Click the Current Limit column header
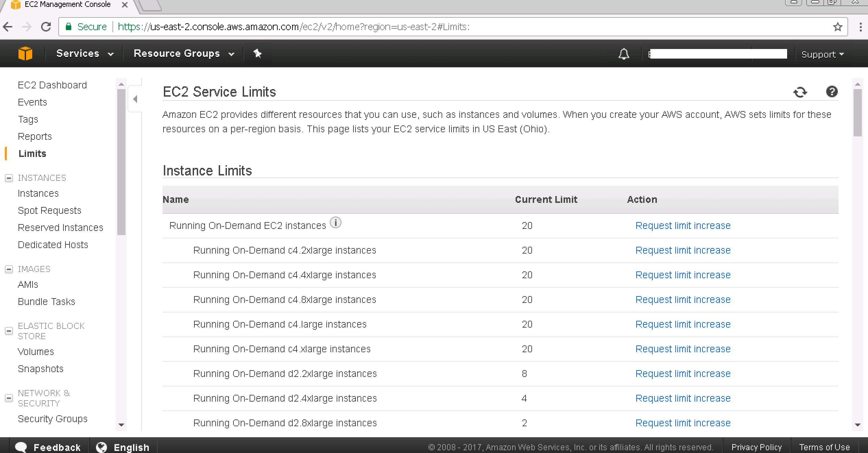The height and width of the screenshot is (453, 868). click(x=546, y=199)
